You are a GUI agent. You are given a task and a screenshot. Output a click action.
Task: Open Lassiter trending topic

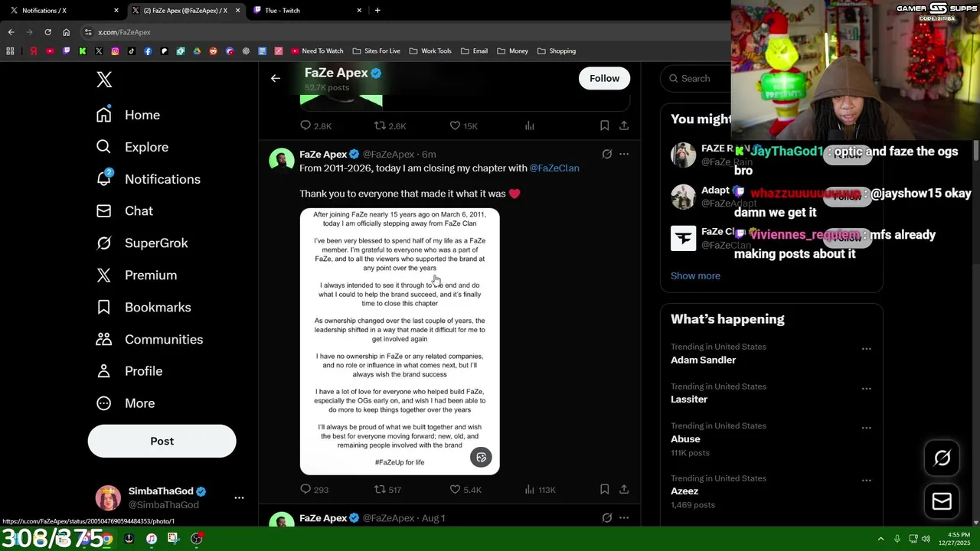[x=689, y=399]
